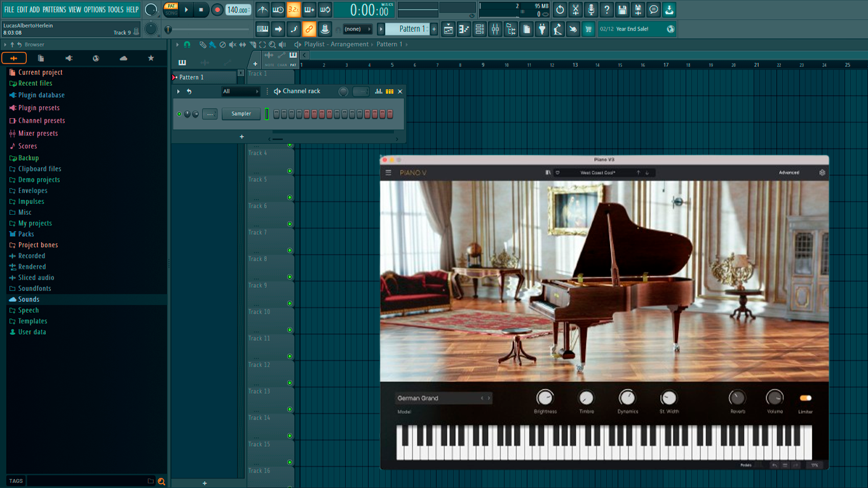Viewport: 868px width, 488px height.
Task: Toggle the first Sampler step button
Action: pyautogui.click(x=276, y=114)
